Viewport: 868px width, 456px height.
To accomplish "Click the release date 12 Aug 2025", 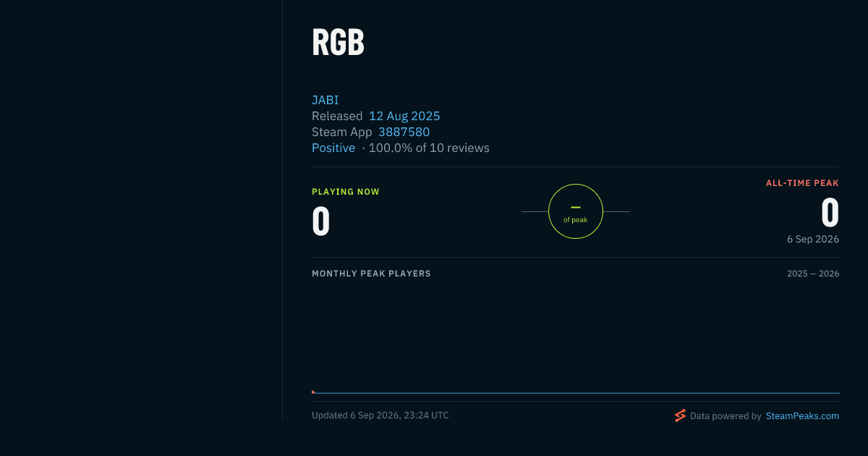I will coord(404,116).
